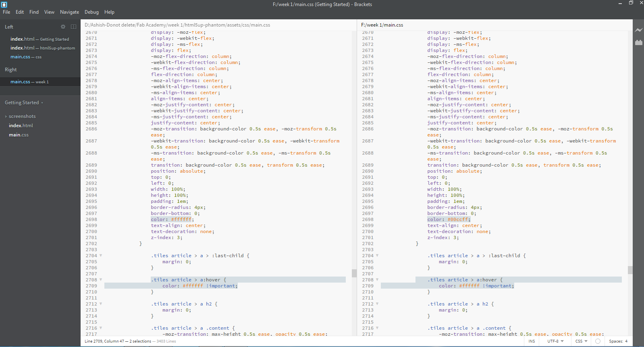Image resolution: width=644 pixels, height=347 pixels.
Task: Open the Find menu
Action: 34,12
